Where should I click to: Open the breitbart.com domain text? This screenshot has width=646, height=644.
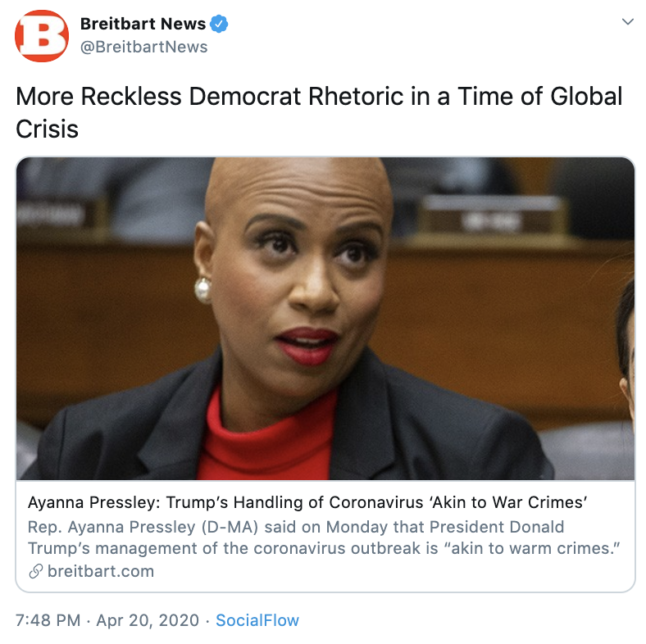coord(101,571)
